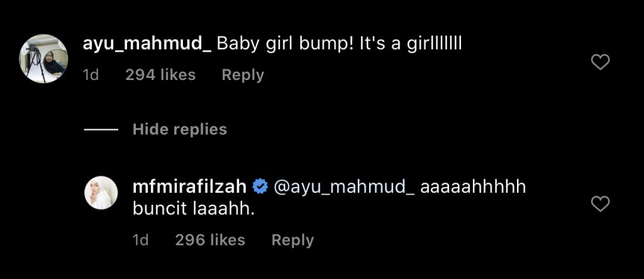Click the "buncit laaahh." reply text
The height and width of the screenshot is (279, 644).
point(194,209)
